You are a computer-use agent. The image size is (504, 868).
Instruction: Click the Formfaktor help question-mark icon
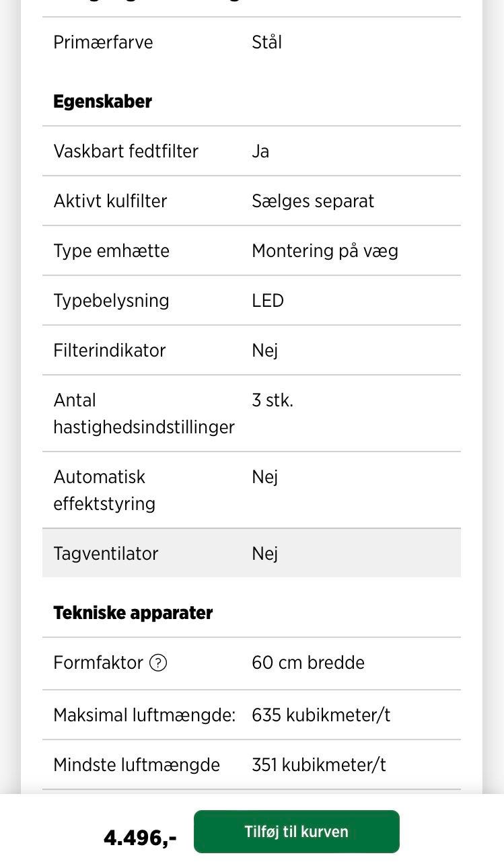(x=157, y=663)
